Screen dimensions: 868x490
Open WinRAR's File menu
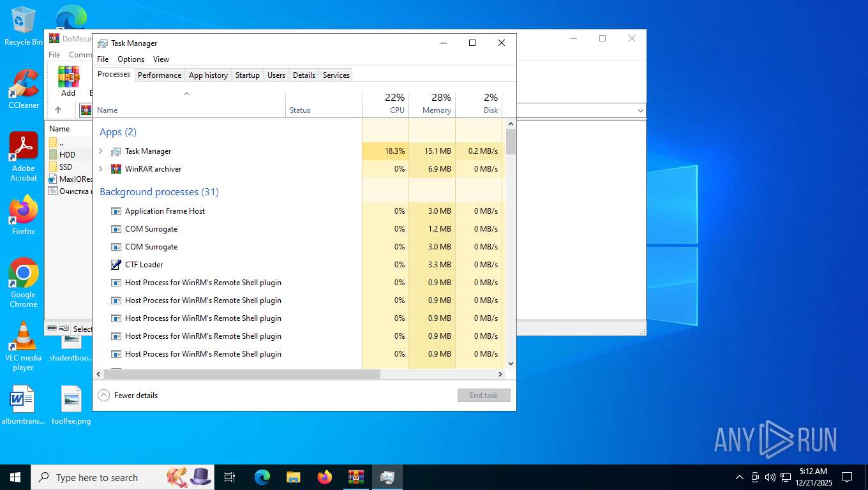54,55
